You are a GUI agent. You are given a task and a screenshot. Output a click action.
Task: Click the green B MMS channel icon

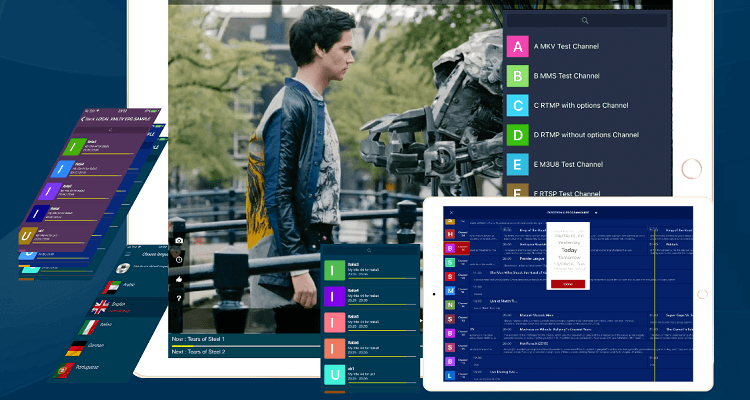pos(517,76)
